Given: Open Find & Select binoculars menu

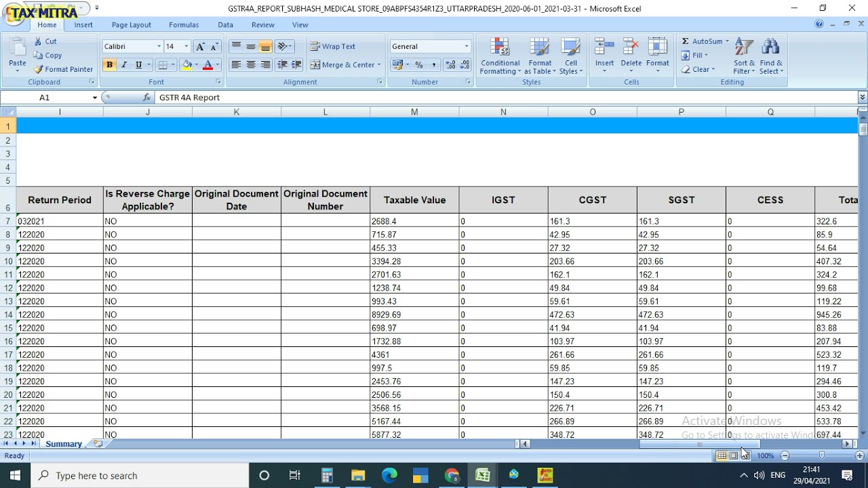Looking at the screenshot, I should (771, 56).
